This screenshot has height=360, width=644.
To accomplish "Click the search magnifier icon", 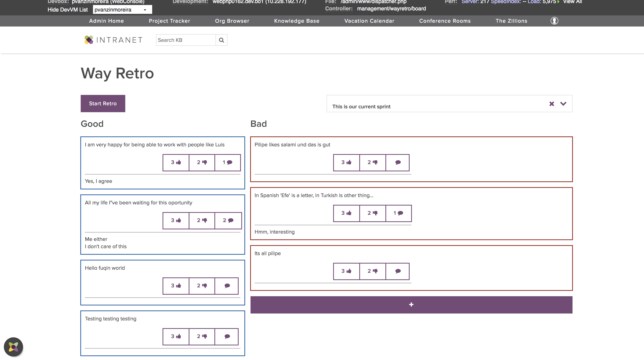I will tap(221, 40).
